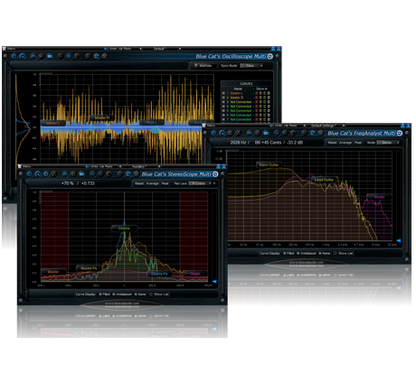This screenshot has height=376, width=416.
Task: Click the blue folder icon in the FreqAnalyst toolbar
Action: coord(266,133)
